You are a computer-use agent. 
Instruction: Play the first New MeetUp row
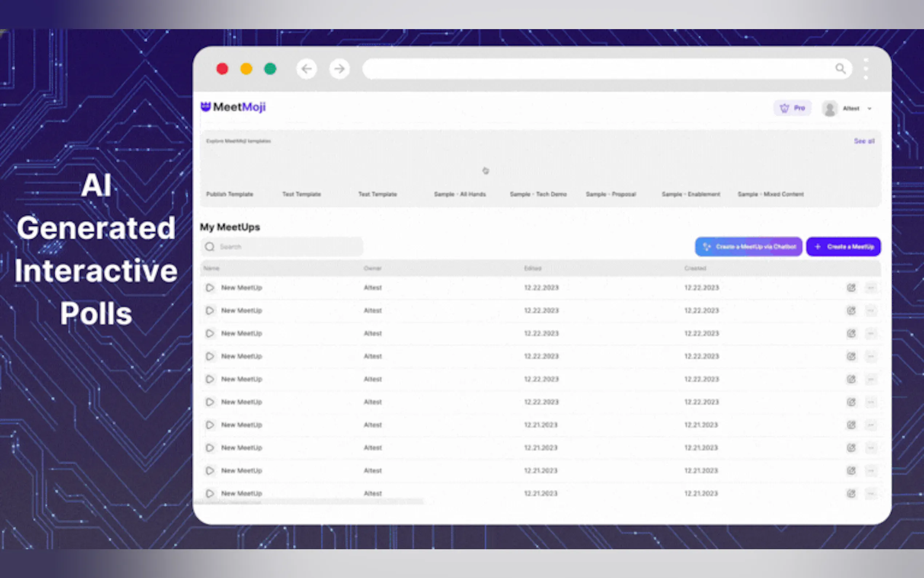210,288
